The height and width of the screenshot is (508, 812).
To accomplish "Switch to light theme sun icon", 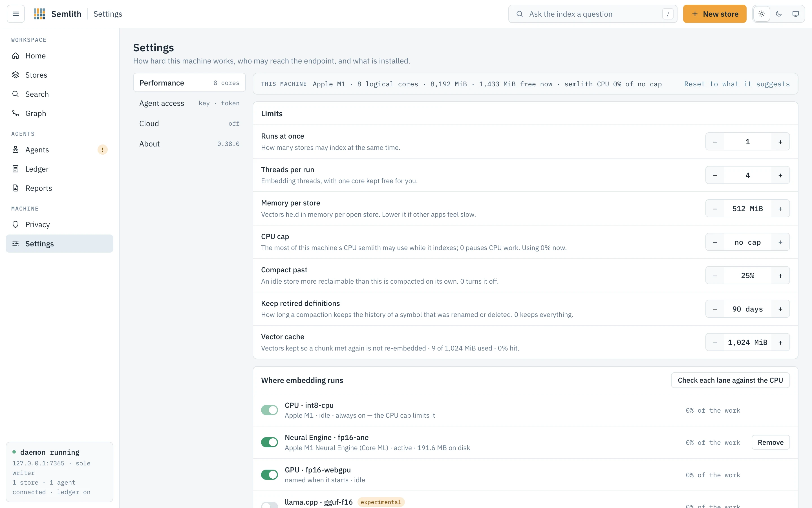I will (x=762, y=14).
